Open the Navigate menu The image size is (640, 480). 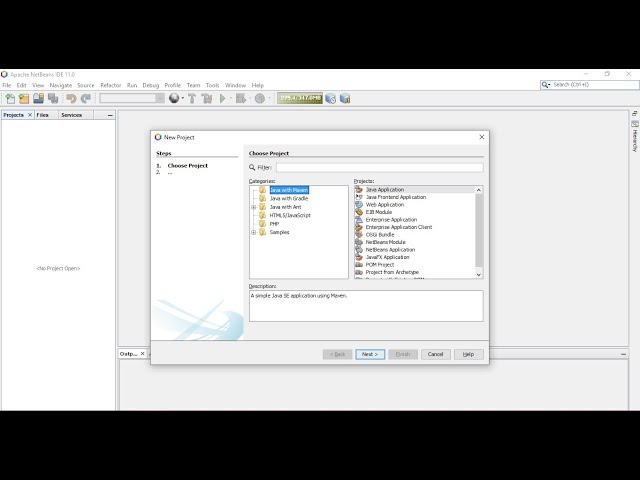(x=60, y=85)
